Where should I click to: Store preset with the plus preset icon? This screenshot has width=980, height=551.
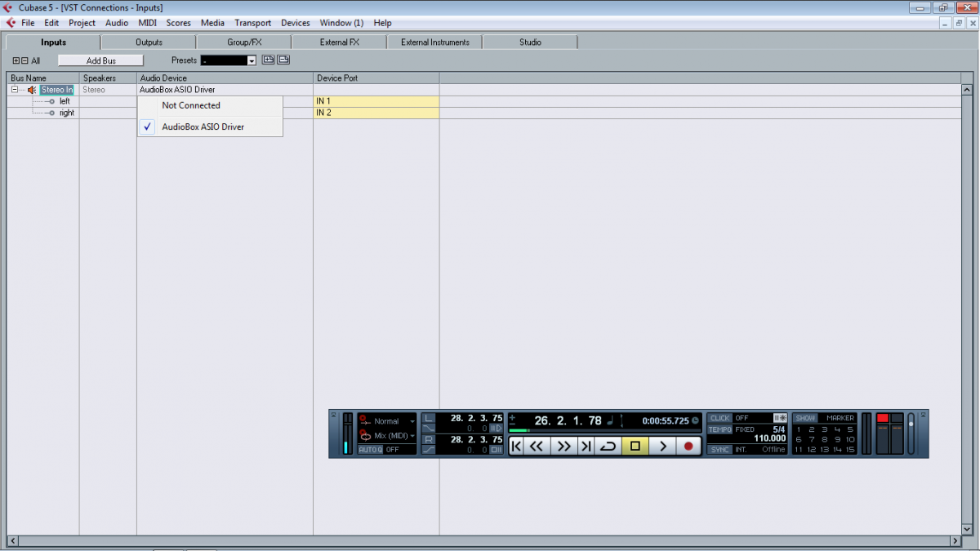[268, 60]
